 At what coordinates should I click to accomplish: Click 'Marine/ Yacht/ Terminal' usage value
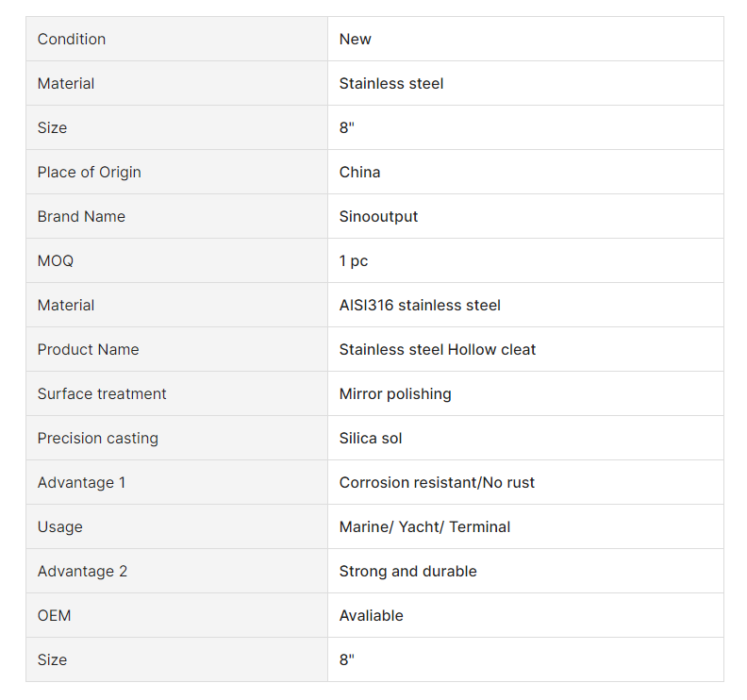point(424,526)
